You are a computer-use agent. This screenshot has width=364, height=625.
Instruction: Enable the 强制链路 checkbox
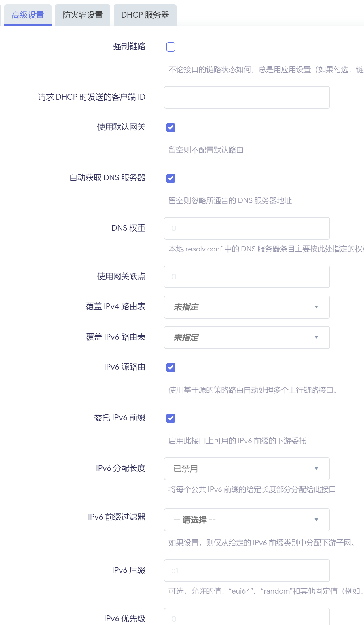pos(171,47)
